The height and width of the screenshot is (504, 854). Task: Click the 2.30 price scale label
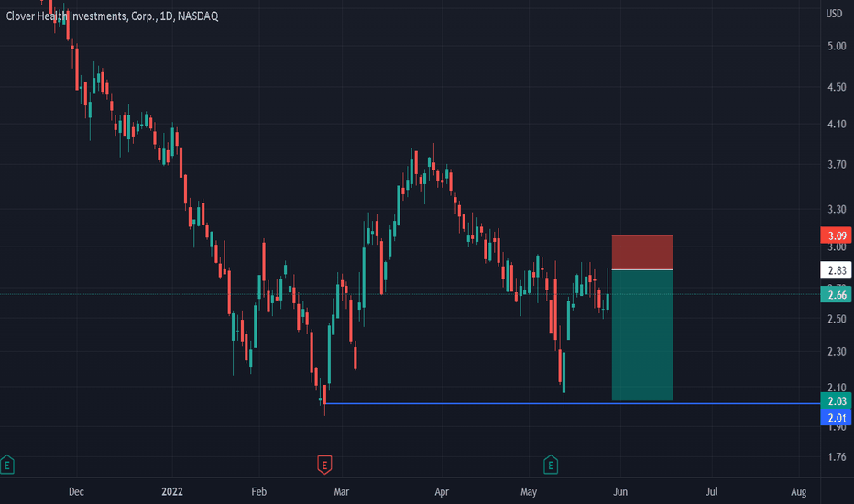[837, 352]
